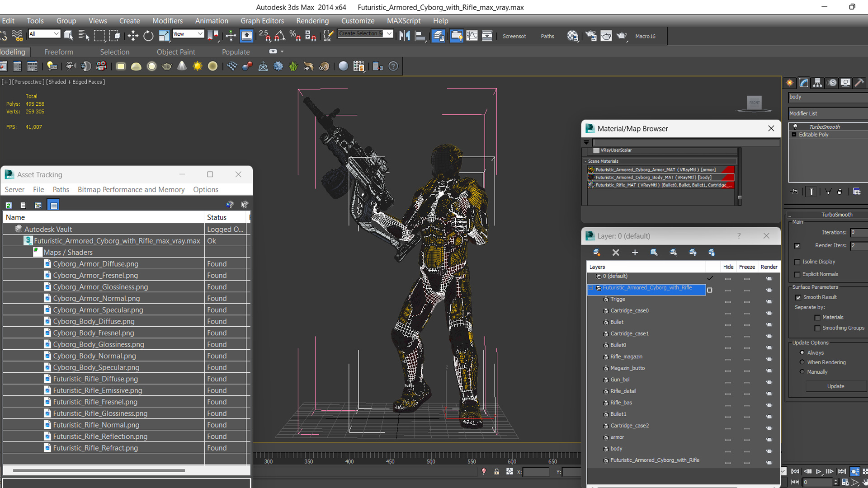
Task: Expand ribbon options dropdown arrow
Action: click(x=282, y=52)
